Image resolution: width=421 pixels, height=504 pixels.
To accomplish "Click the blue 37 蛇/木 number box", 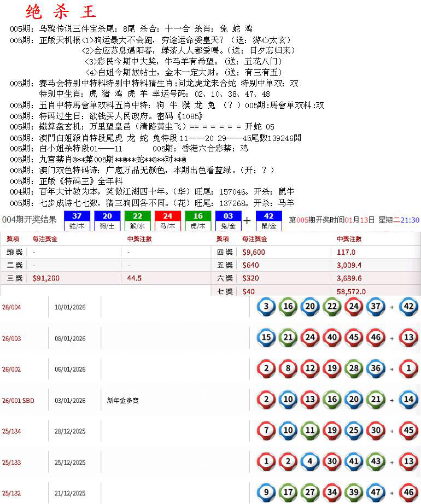I will coord(77,220).
